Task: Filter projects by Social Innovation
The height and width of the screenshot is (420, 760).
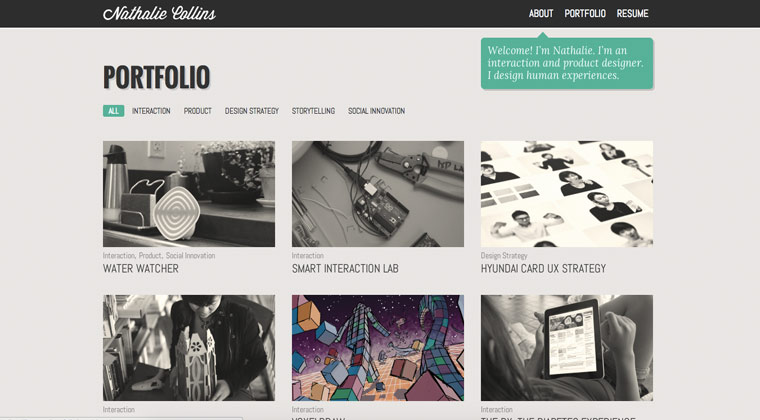Action: tap(377, 111)
